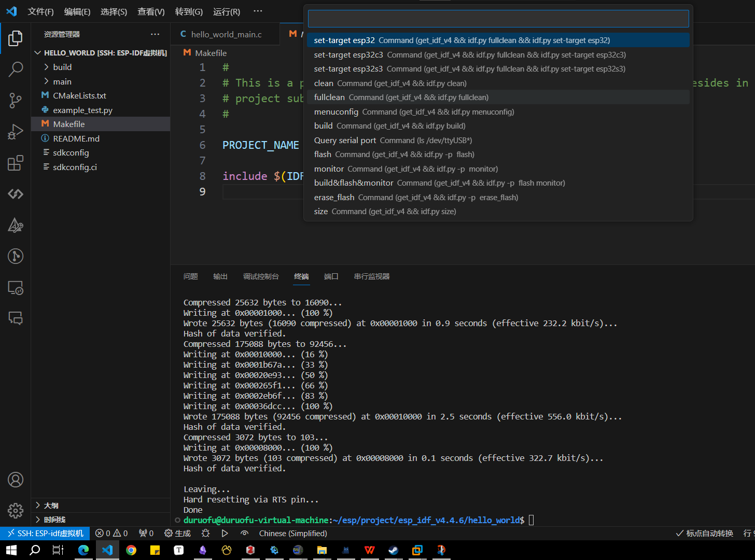Click the SSH: ESP-idf remote status indicator
Viewport: 755px width, 560px height.
click(x=45, y=533)
